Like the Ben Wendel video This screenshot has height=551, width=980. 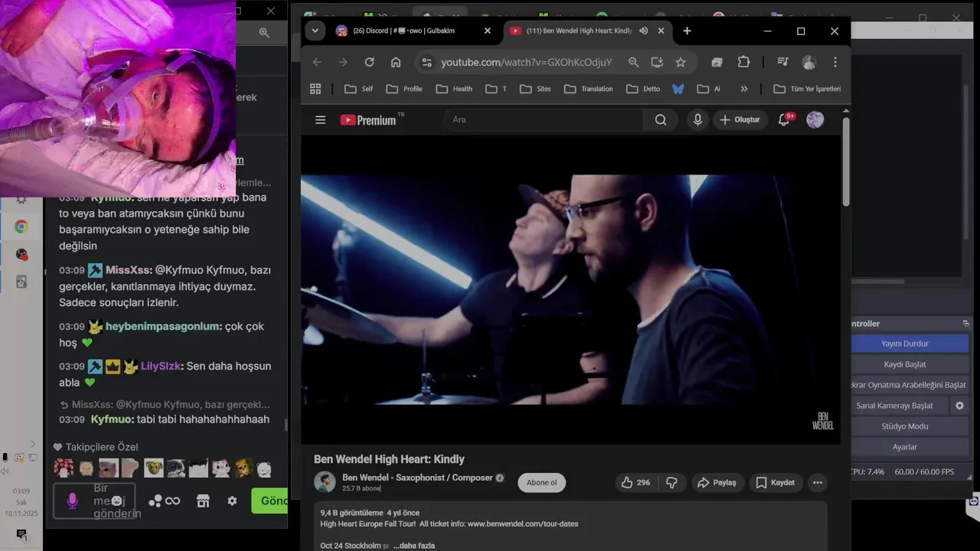coord(635,482)
